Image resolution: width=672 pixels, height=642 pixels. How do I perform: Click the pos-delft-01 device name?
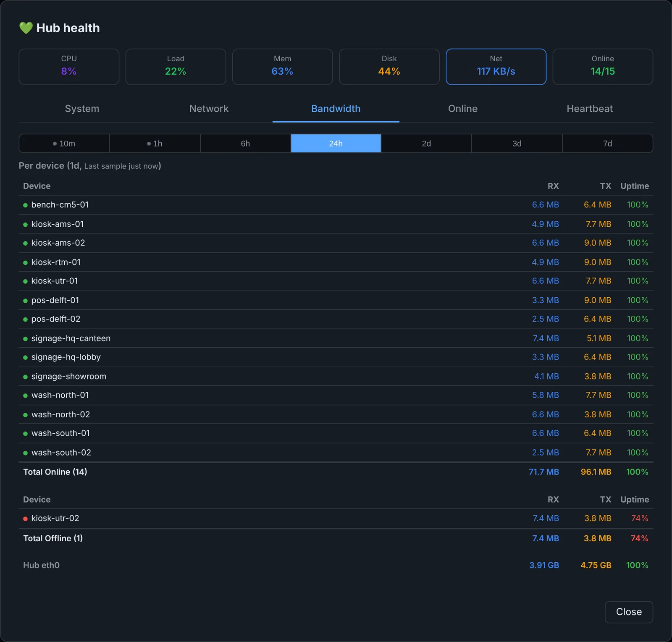55,300
